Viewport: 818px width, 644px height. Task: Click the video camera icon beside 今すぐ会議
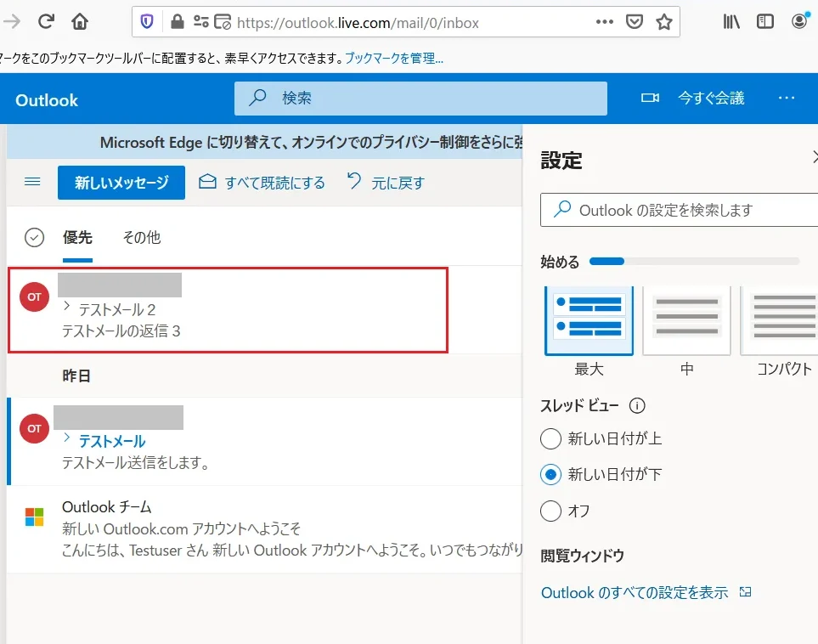pyautogui.click(x=650, y=98)
